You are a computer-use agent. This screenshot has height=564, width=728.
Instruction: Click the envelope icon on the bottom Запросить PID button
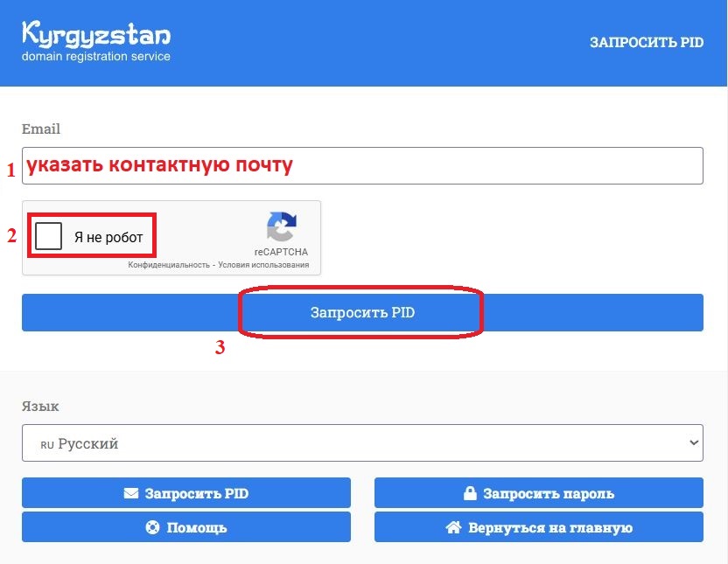(131, 493)
